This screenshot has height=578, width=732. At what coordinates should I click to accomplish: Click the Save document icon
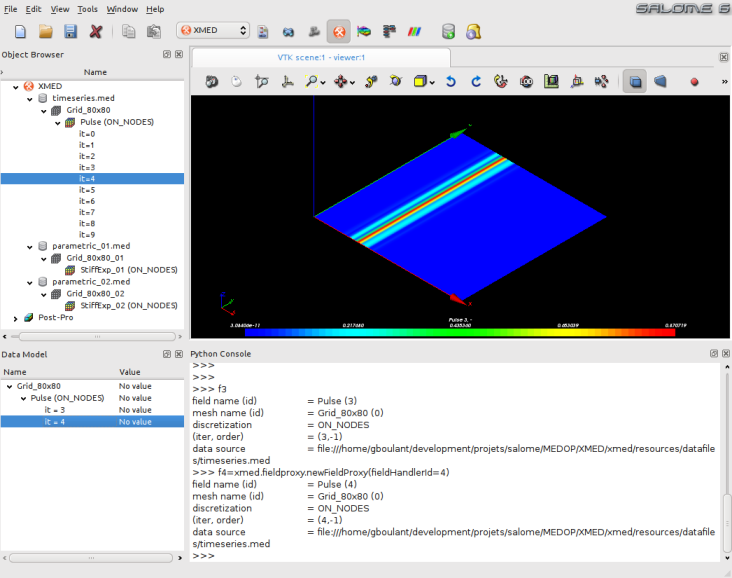pos(71,31)
